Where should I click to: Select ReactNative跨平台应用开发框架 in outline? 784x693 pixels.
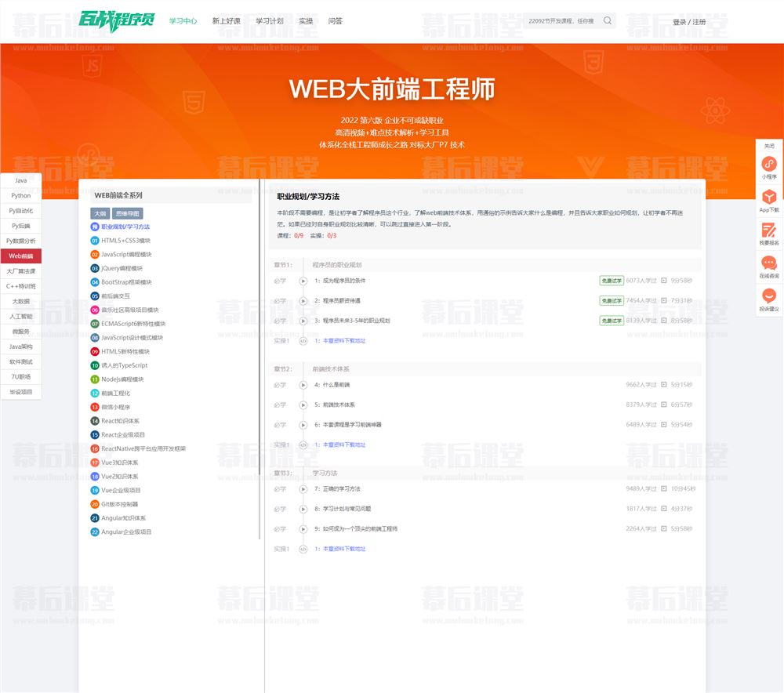point(143,449)
